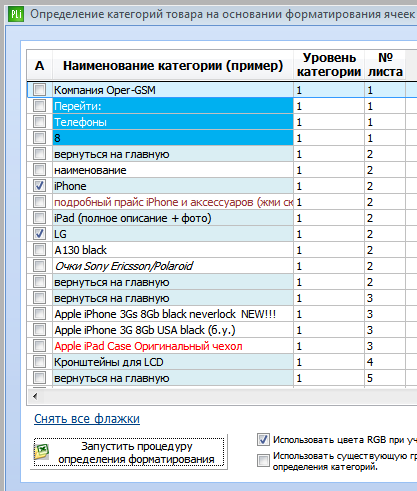Select the подробный прайс iPhone и аксессуаров cell
Screen dimensions: 417x491
(173, 202)
